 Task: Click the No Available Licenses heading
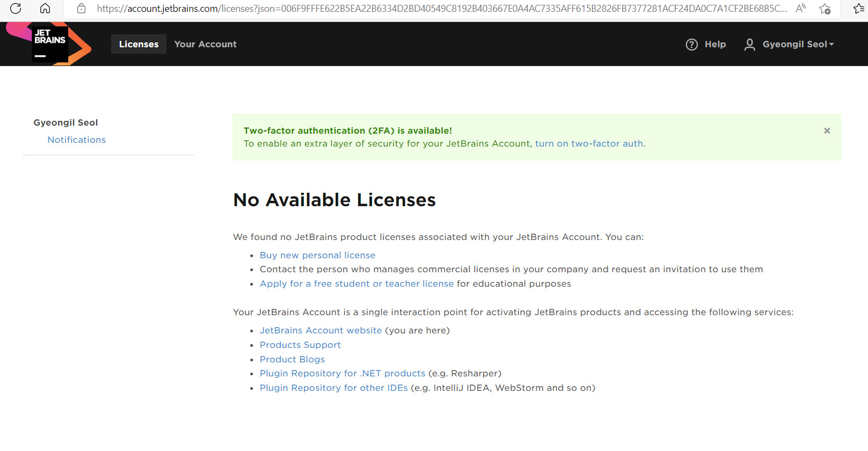(x=334, y=200)
